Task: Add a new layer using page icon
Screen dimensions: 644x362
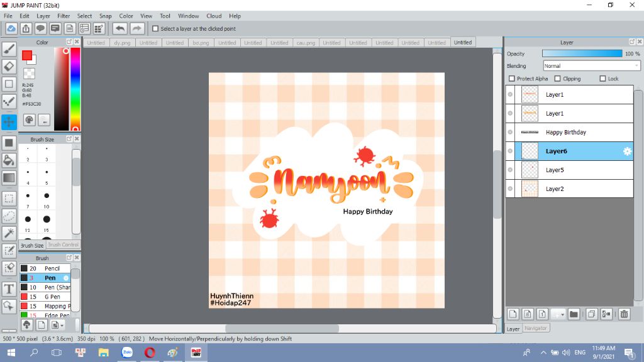Action: coord(513,314)
